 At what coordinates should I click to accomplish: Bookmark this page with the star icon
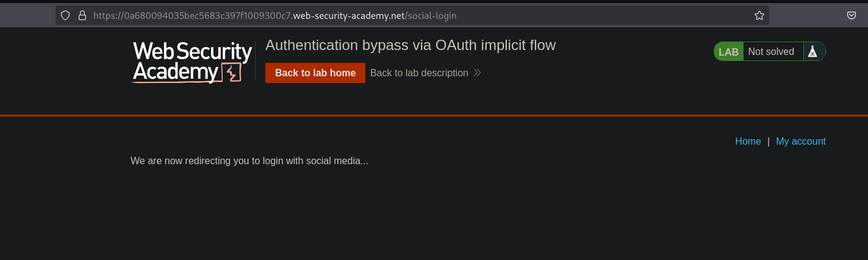[x=759, y=16]
